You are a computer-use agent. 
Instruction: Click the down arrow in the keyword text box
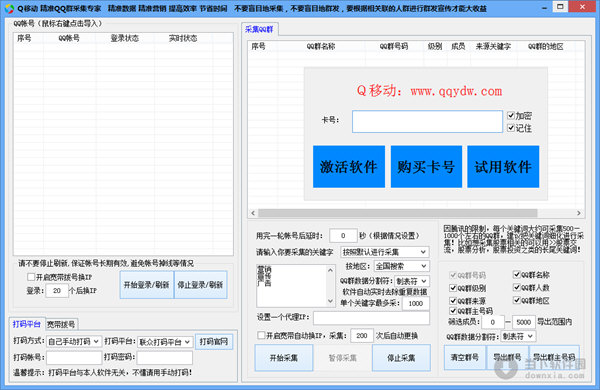point(331,301)
